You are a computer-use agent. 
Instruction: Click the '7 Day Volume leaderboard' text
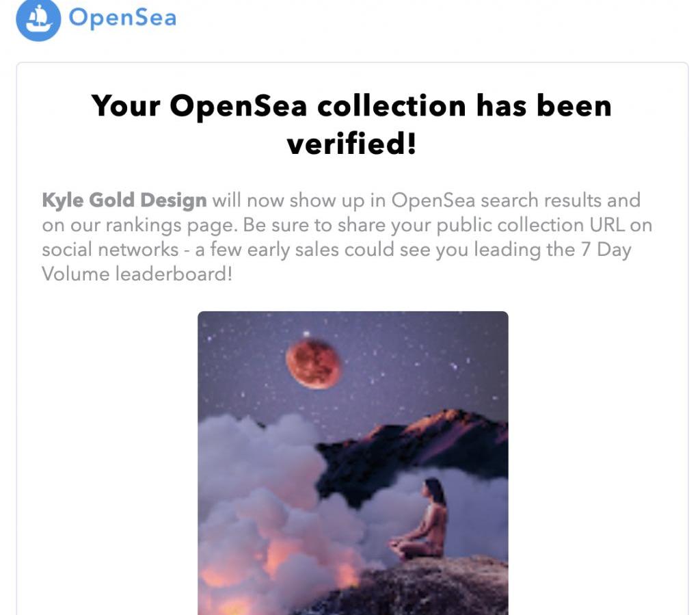(x=338, y=262)
